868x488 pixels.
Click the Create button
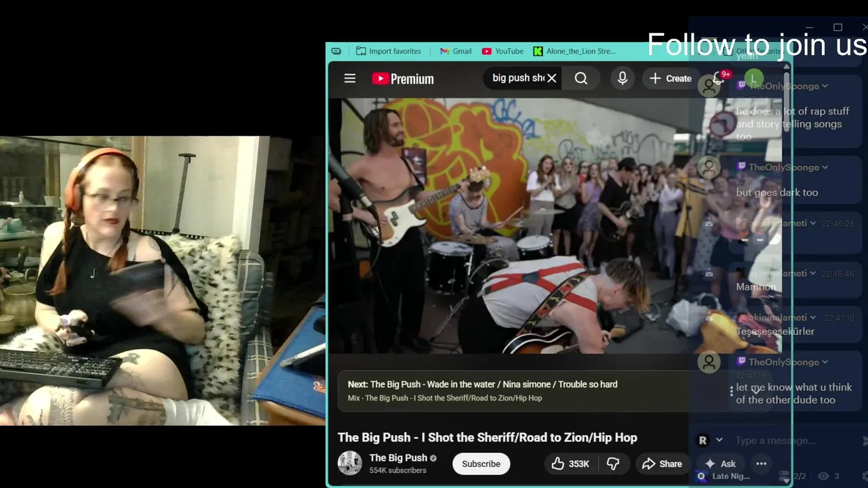[670, 79]
